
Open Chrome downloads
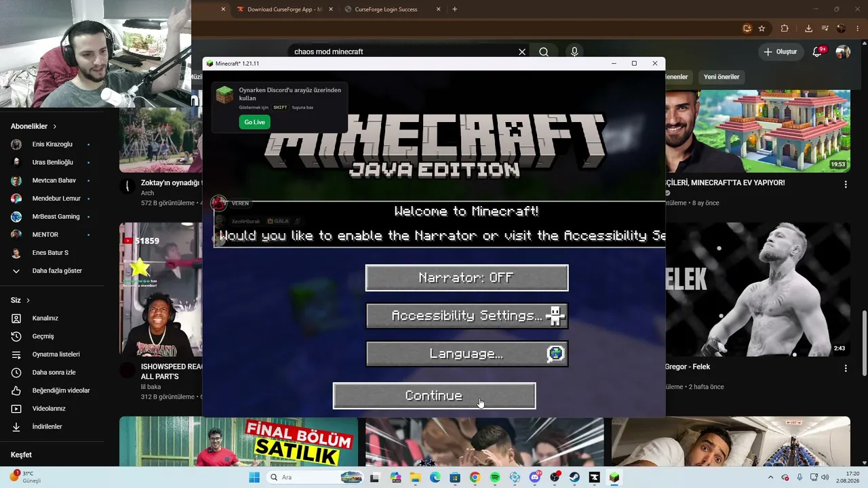point(808,28)
